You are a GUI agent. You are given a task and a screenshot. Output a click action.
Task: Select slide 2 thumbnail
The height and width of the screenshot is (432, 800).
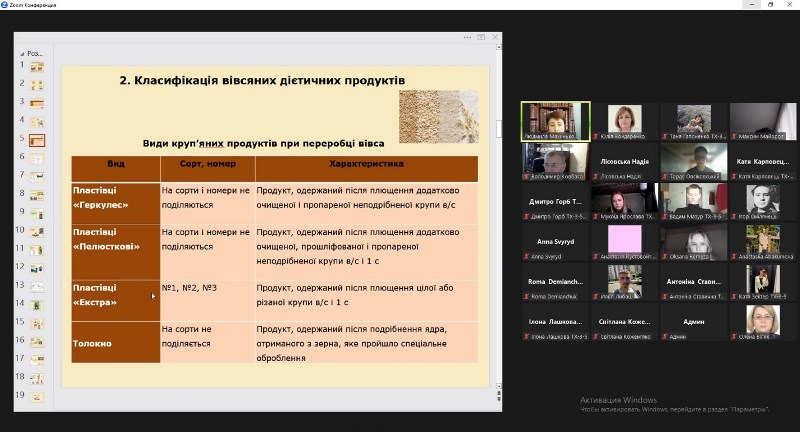pos(37,85)
